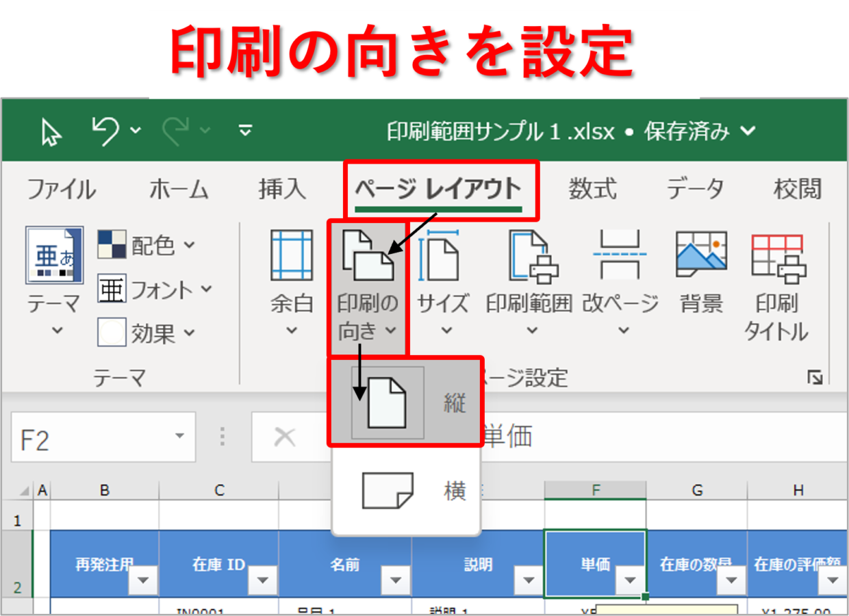
Task: Select column A header
Action: [x=42, y=490]
